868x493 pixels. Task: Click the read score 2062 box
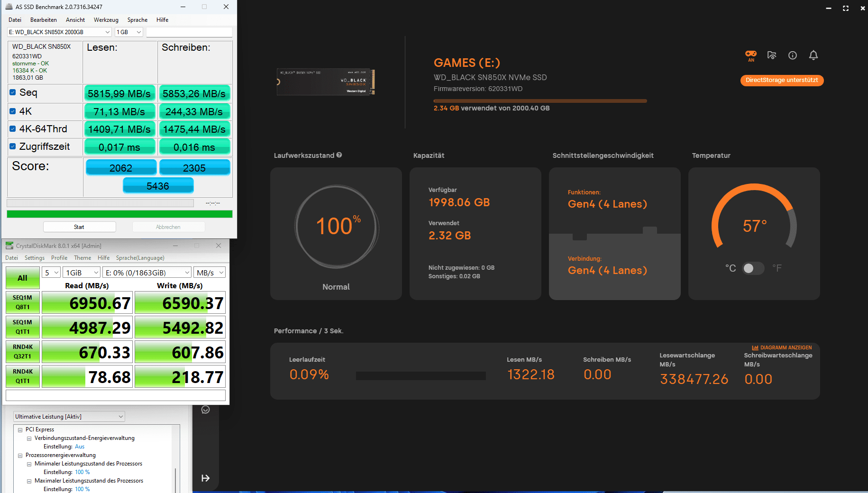pyautogui.click(x=121, y=168)
